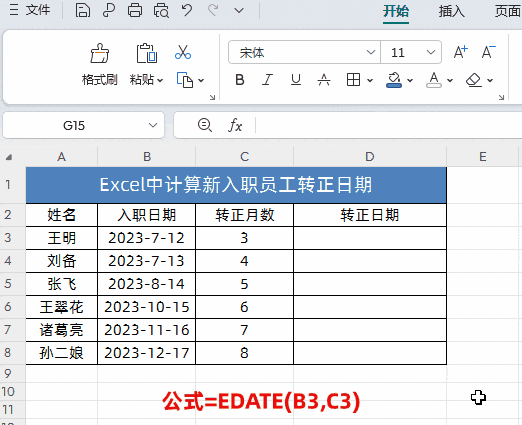Screen dimensions: 522x425
Task: Click the Cut scissors icon
Action: click(183, 52)
